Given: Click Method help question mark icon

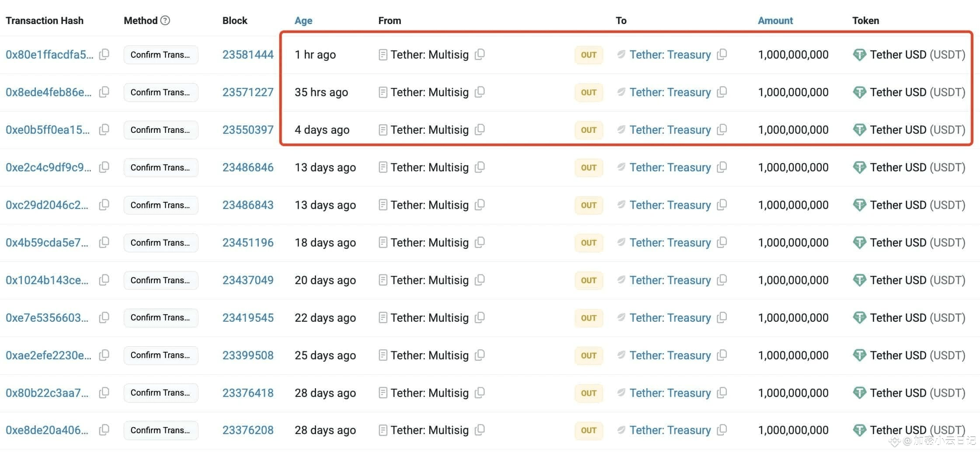Looking at the screenshot, I should [165, 20].
